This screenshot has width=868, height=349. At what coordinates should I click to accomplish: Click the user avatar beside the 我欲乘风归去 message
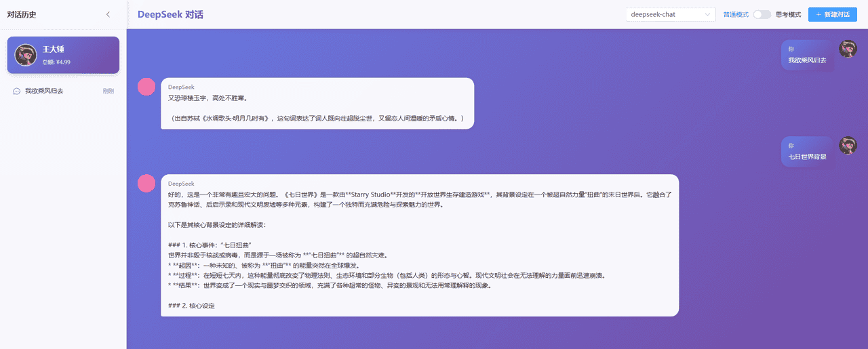tap(848, 49)
